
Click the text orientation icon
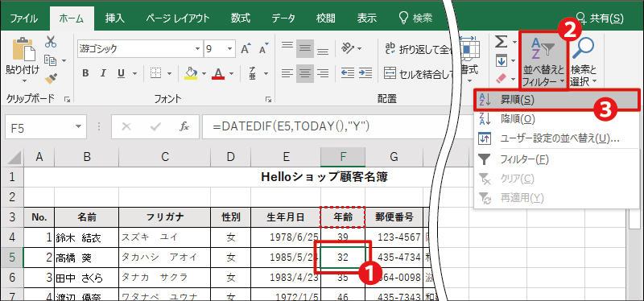(348, 48)
